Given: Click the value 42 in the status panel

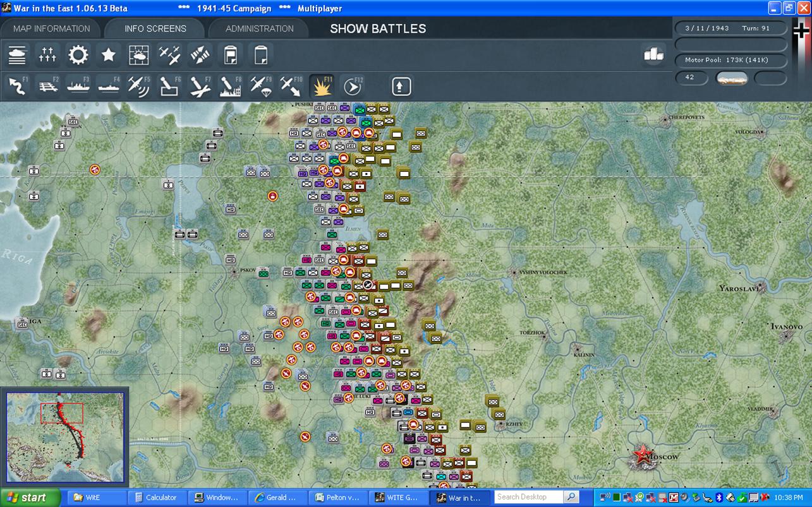Looking at the screenshot, I should tap(691, 78).
